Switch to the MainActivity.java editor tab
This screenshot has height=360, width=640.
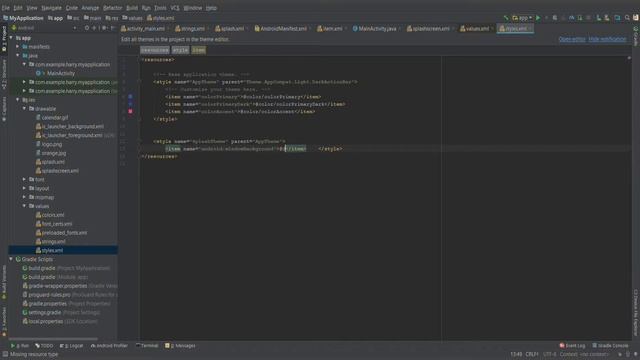click(377, 29)
